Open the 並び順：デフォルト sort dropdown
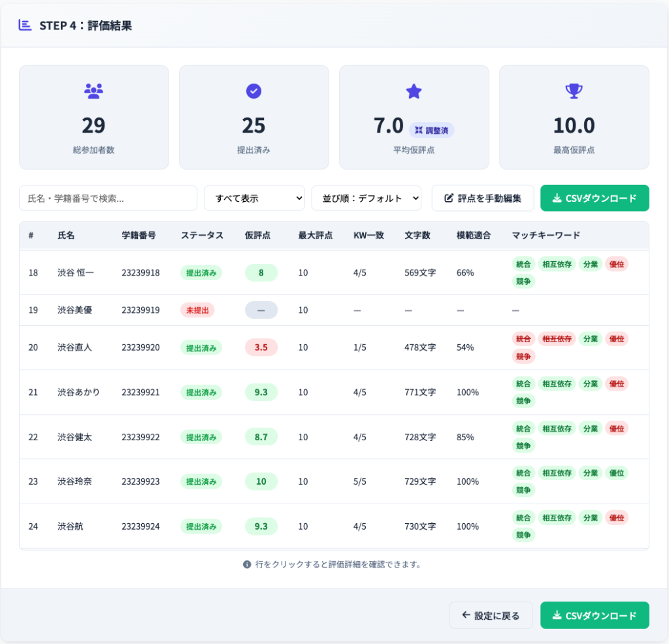Screen dimensions: 669x644 point(366,198)
